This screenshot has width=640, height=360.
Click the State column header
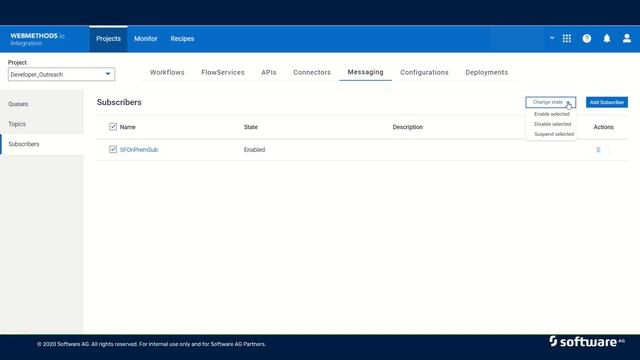click(x=251, y=127)
